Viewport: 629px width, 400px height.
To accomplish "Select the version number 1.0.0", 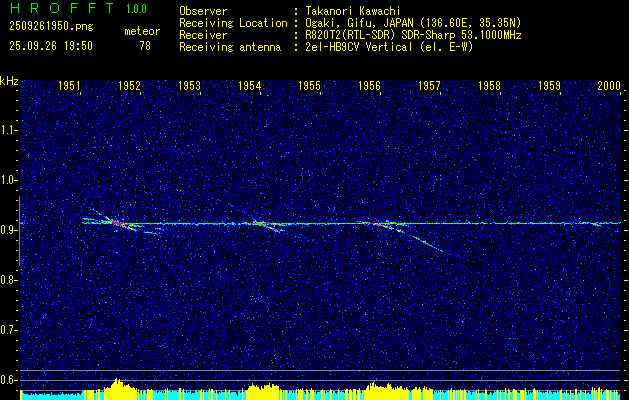I will (x=136, y=8).
